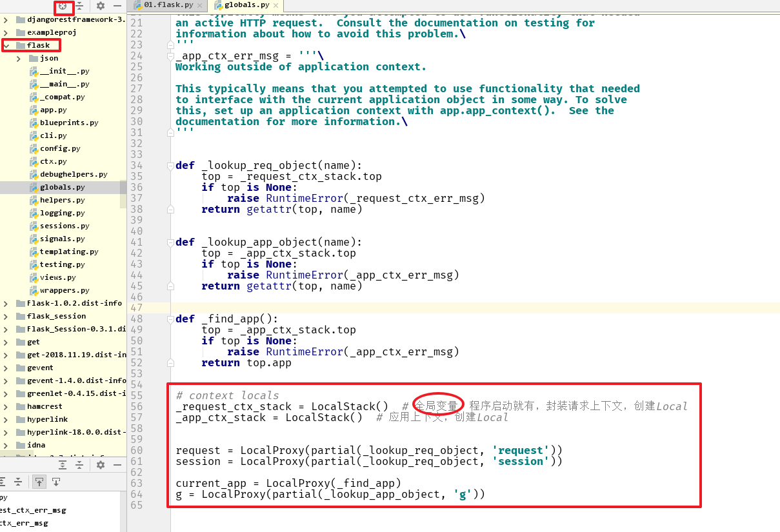Collapse all in Structure panel header

[79, 465]
